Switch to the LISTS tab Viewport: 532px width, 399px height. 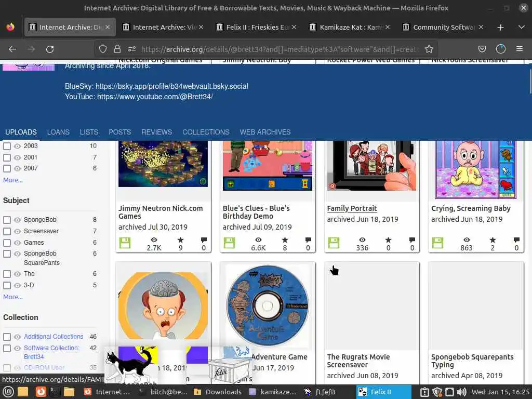coord(89,132)
